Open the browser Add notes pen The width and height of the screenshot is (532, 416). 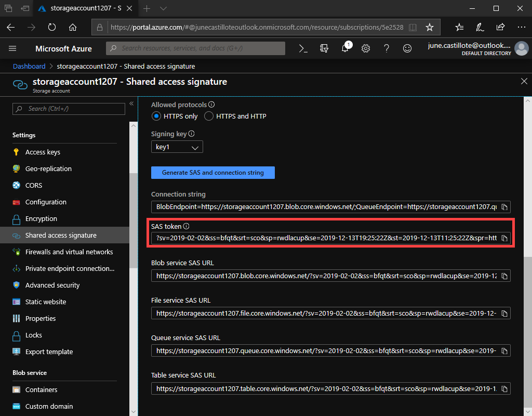(480, 27)
